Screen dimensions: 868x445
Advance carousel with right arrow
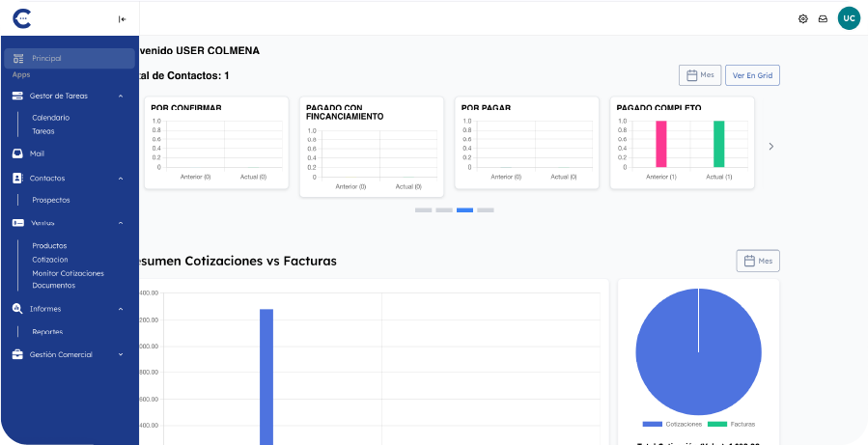coord(771,146)
